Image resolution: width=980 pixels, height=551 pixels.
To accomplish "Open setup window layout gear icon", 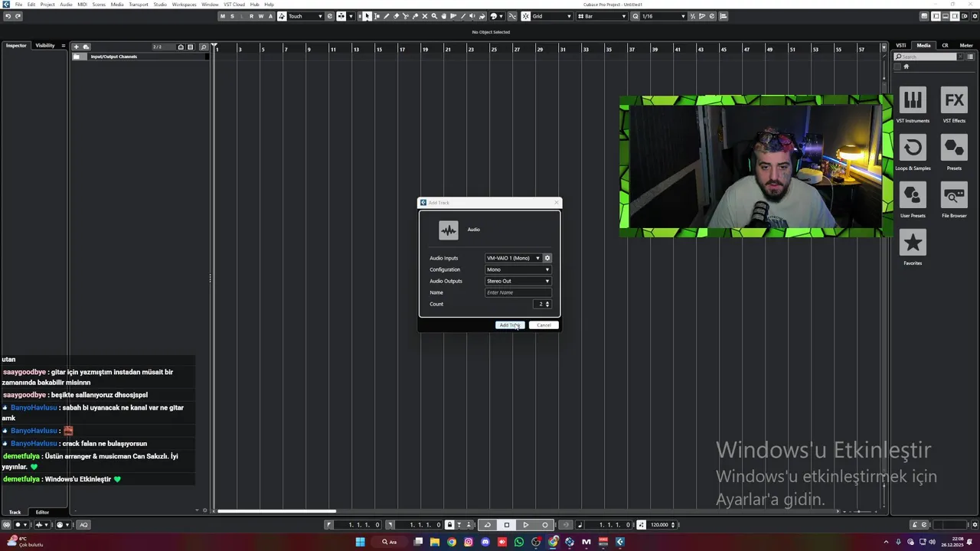I will coord(975,16).
